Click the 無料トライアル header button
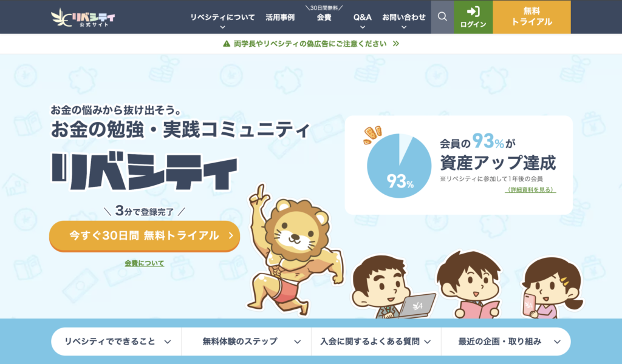The image size is (622, 364). [531, 16]
